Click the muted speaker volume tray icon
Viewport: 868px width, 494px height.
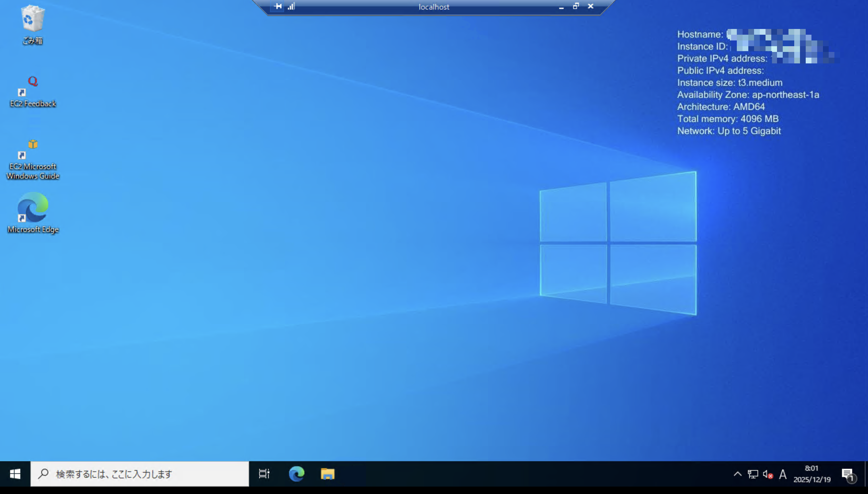pyautogui.click(x=768, y=474)
